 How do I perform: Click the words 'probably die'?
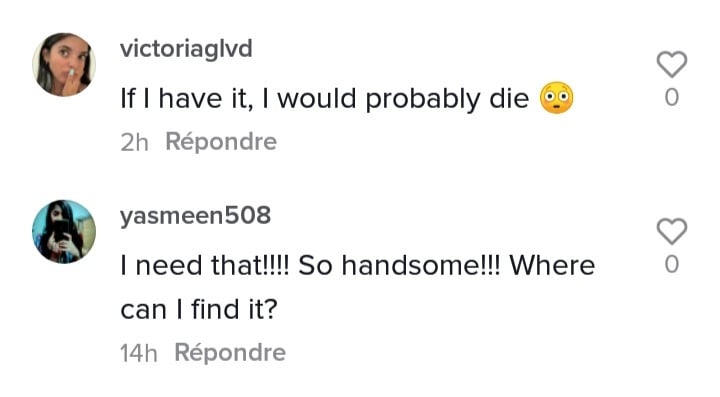(447, 100)
